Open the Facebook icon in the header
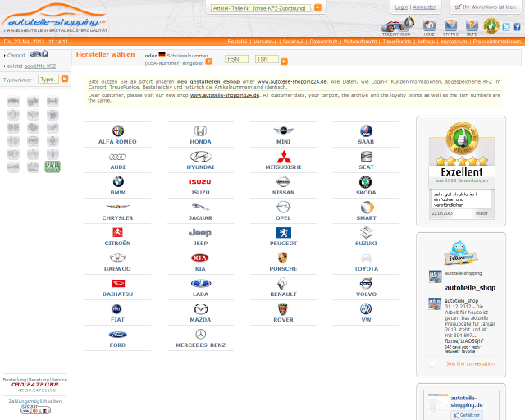This screenshot has width=525, height=420. [517, 27]
